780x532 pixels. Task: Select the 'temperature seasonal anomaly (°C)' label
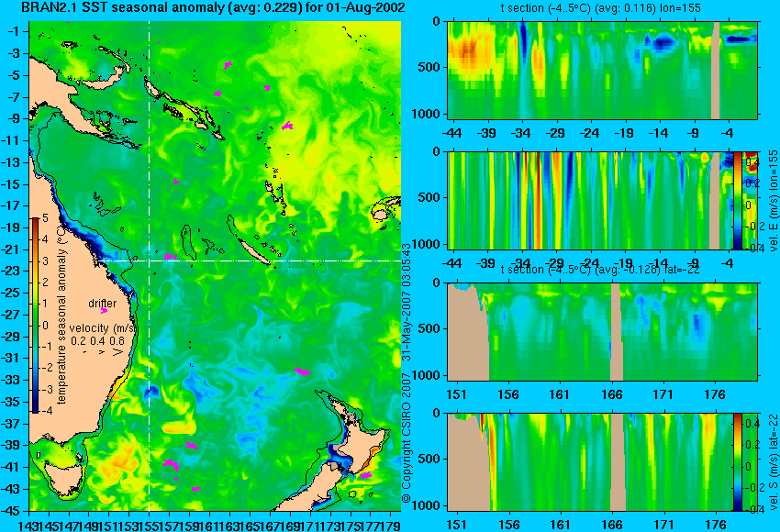coord(61,316)
